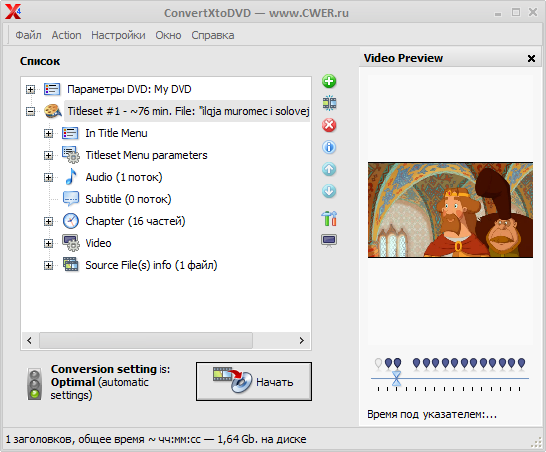Viewport: 546px width, 452px height.
Task: Move item down with arrow icon
Action: coord(329,191)
